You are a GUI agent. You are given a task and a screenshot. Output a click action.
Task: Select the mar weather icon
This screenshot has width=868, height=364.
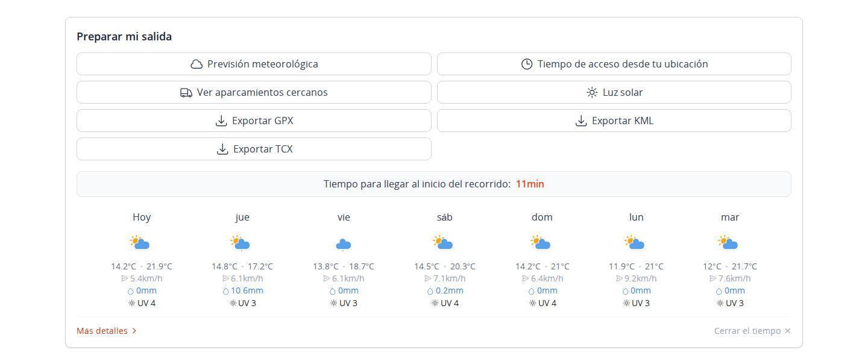(729, 243)
